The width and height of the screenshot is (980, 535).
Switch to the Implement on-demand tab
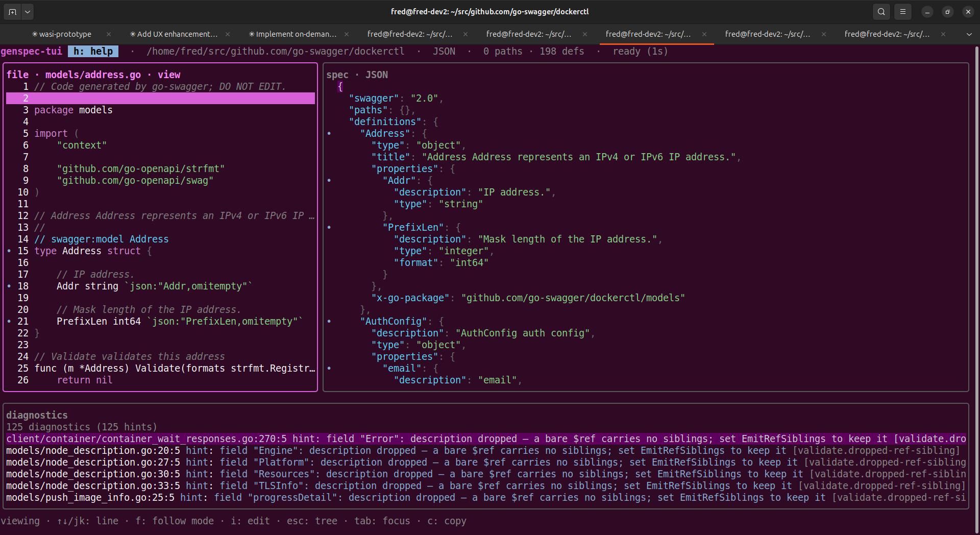292,34
